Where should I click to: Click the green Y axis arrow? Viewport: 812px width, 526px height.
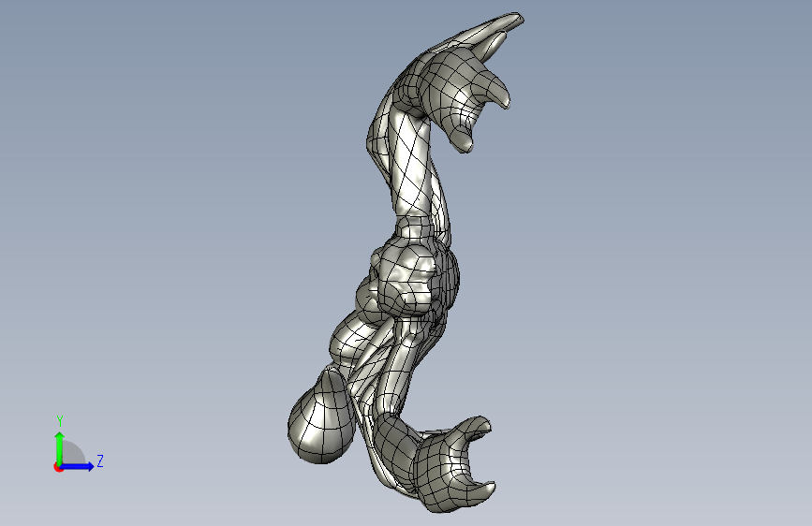pos(60,448)
